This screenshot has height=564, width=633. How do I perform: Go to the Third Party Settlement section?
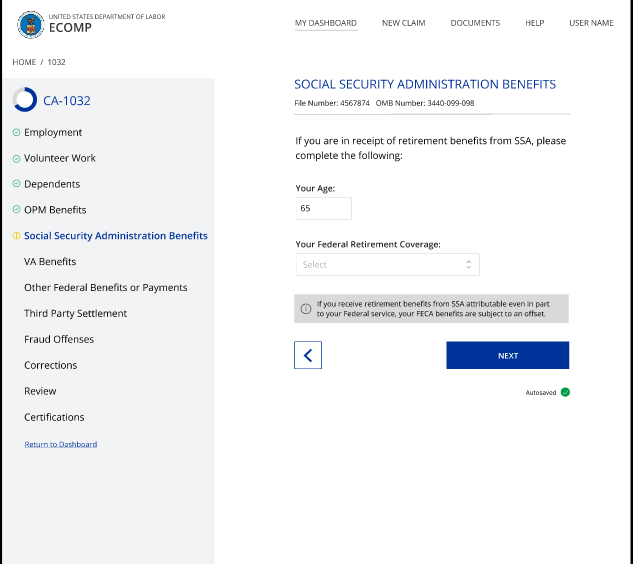pos(76,314)
